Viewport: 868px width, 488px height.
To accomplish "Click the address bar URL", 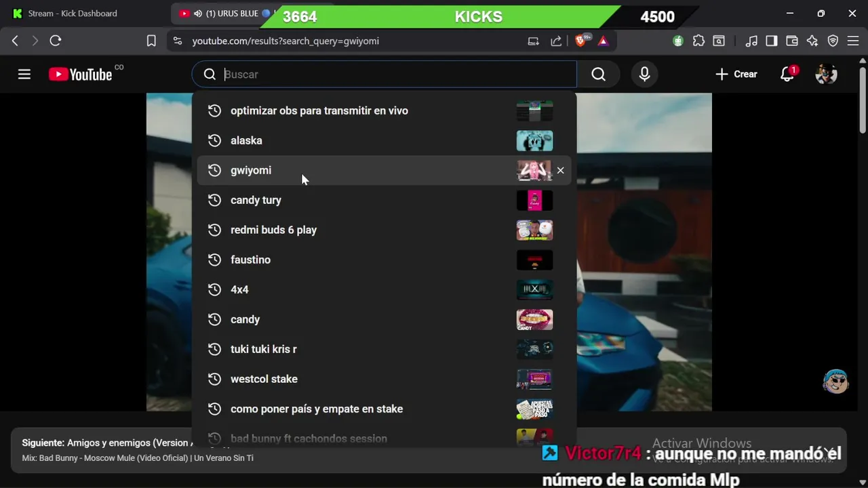I will 285,41.
